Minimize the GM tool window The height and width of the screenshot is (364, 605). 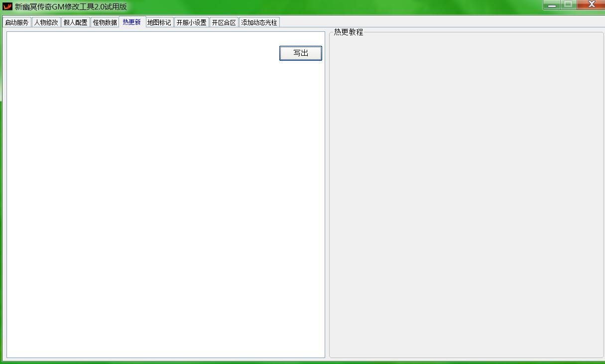point(552,5)
